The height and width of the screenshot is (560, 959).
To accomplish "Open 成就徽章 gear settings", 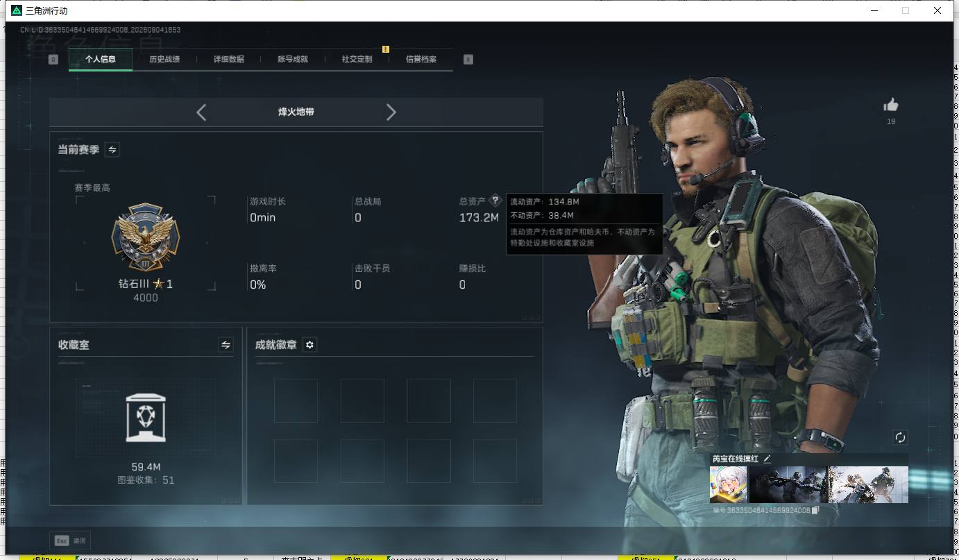I will [310, 345].
